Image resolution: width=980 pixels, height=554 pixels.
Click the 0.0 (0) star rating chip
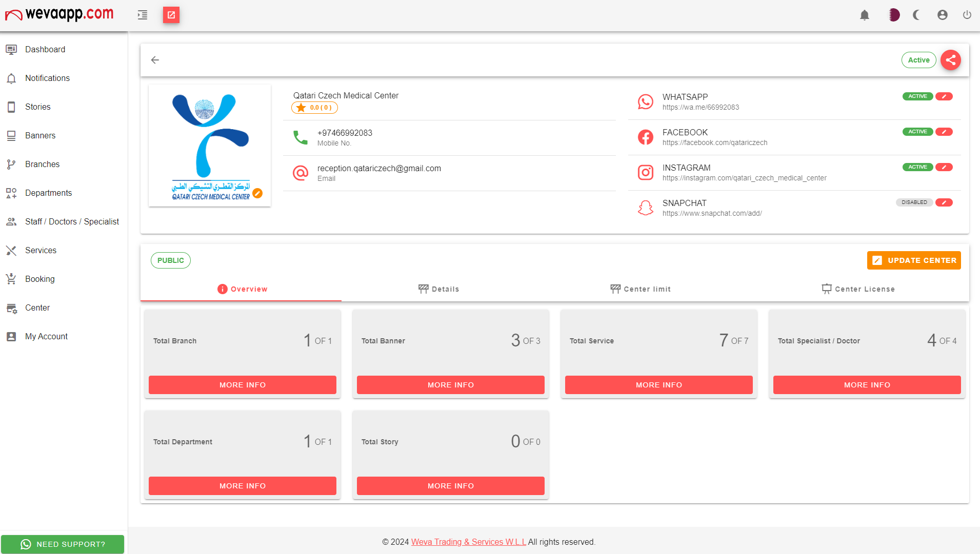click(315, 108)
